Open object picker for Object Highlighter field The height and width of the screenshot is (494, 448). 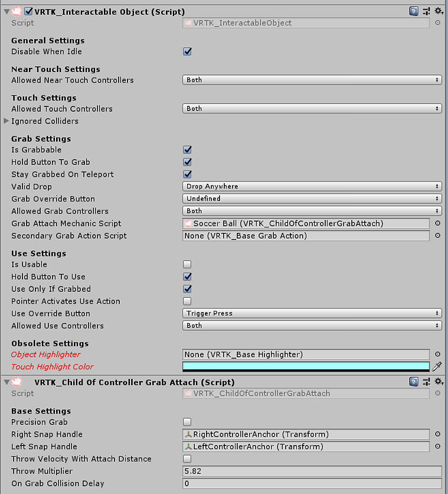tap(437, 355)
